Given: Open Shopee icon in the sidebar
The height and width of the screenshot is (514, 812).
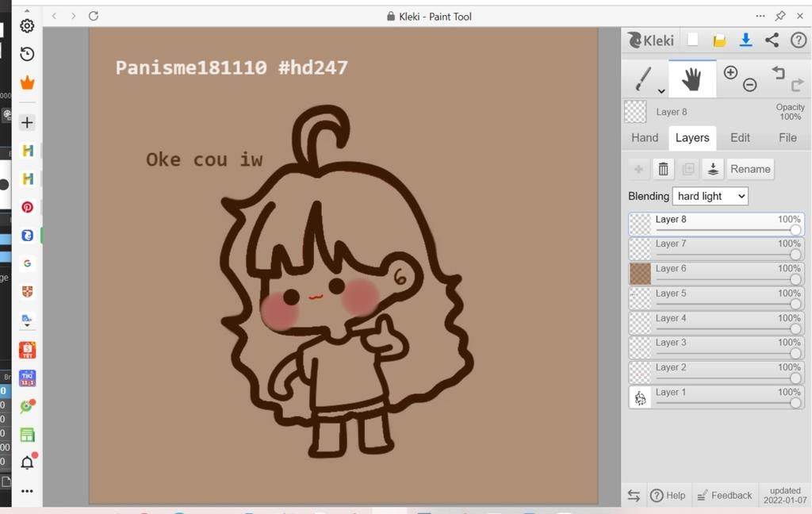Looking at the screenshot, I should [28, 351].
